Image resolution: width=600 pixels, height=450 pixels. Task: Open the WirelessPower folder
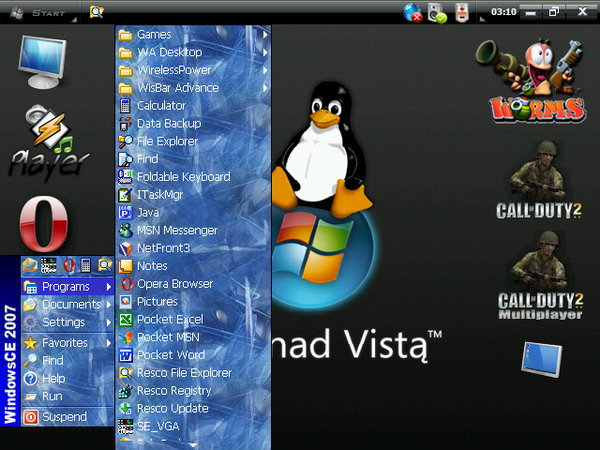point(193,70)
